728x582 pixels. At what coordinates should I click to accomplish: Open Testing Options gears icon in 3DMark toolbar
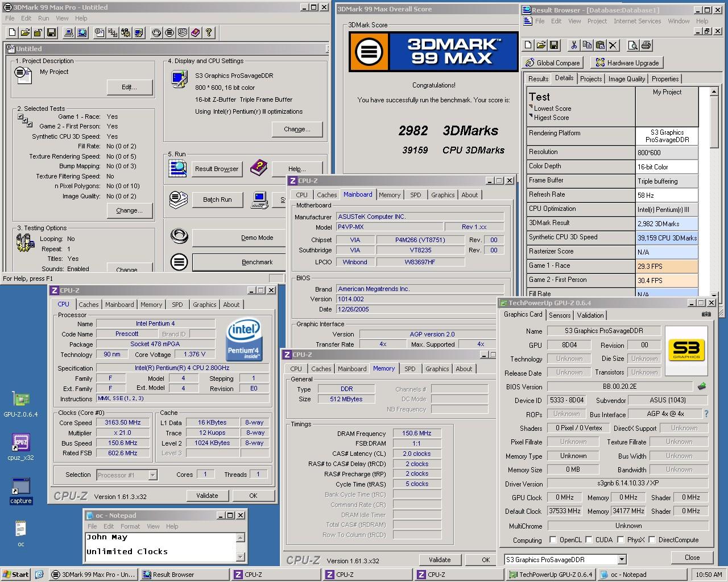point(126,32)
